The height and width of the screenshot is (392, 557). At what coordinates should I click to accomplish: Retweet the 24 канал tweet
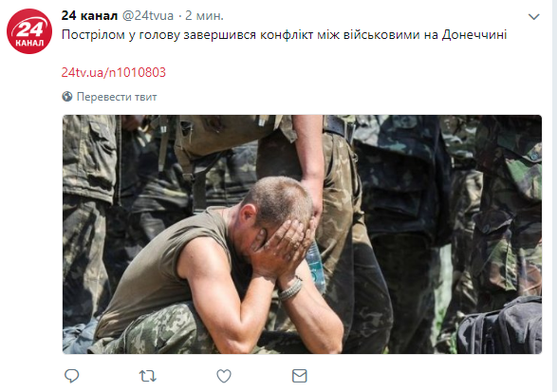tap(148, 376)
